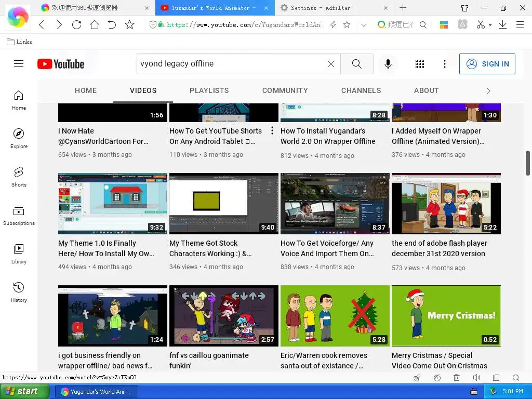Screen dimensions: 532x399
Task: Open Shorts in YouTube sidebar
Action: (x=19, y=177)
